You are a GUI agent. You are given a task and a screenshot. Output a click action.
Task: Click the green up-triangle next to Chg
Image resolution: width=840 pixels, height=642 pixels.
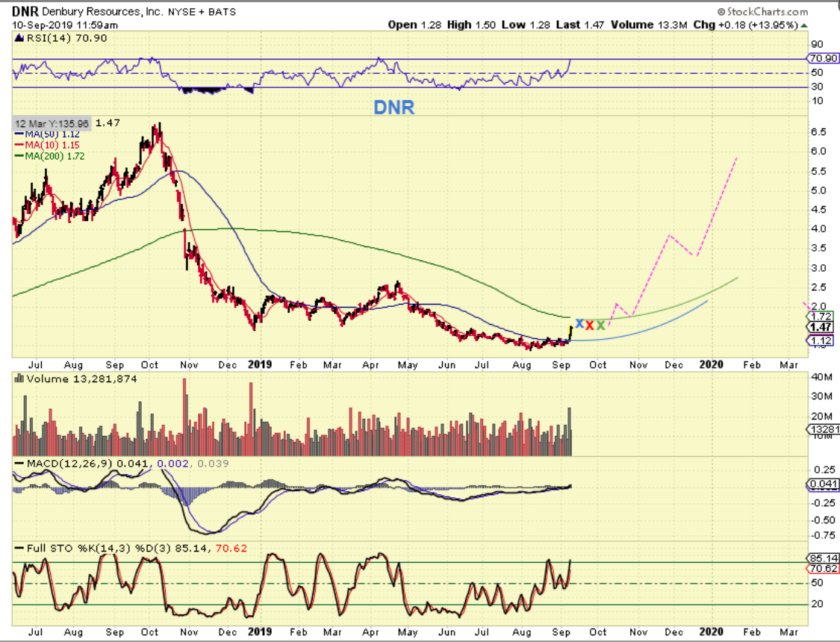point(804,25)
